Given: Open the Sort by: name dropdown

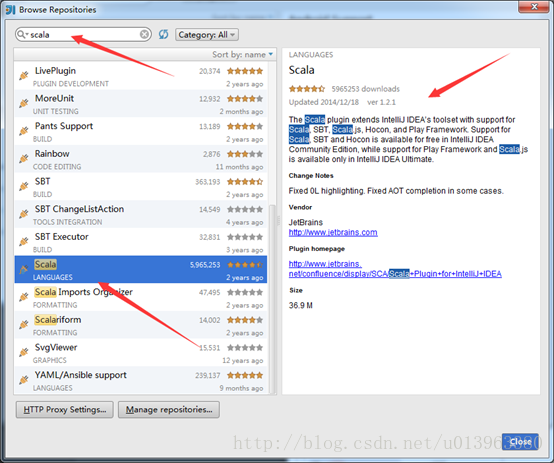Looking at the screenshot, I should coord(242,54).
